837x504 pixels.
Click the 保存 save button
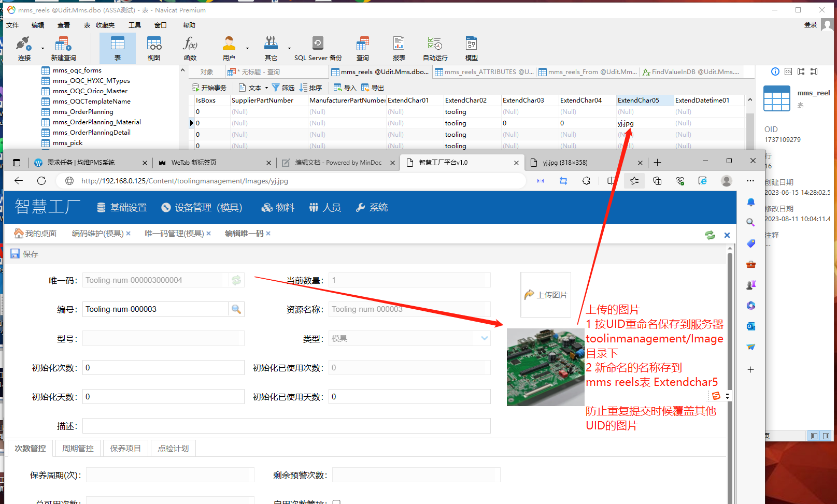[x=25, y=254]
